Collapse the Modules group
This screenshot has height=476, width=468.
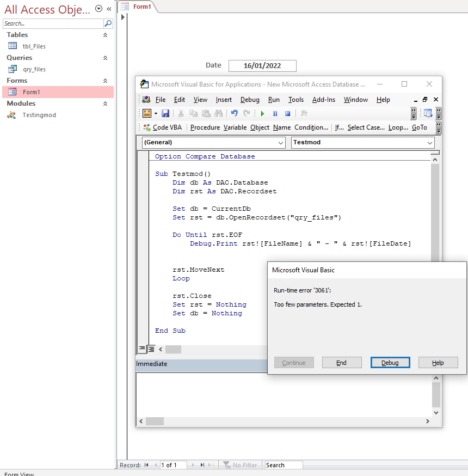tap(105, 103)
